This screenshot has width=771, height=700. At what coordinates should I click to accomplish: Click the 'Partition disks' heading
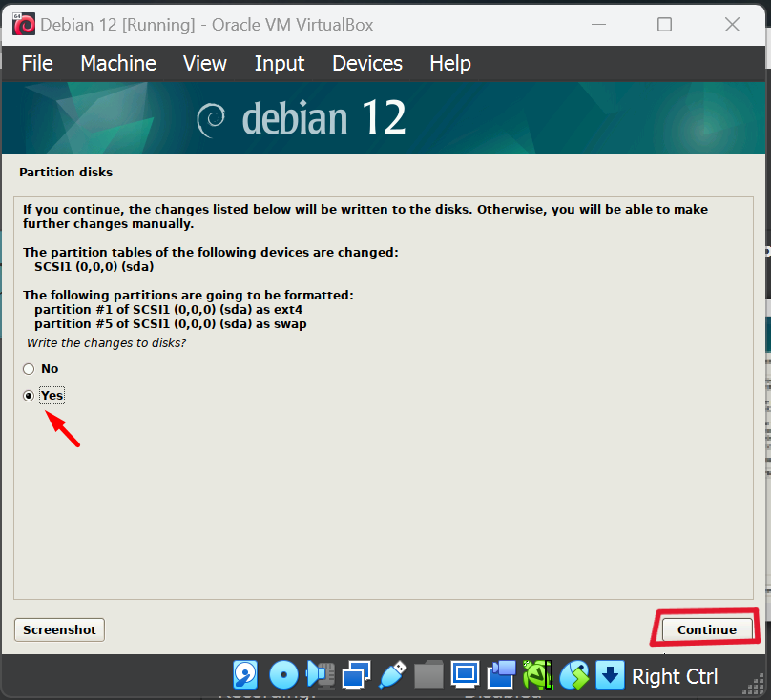point(66,172)
